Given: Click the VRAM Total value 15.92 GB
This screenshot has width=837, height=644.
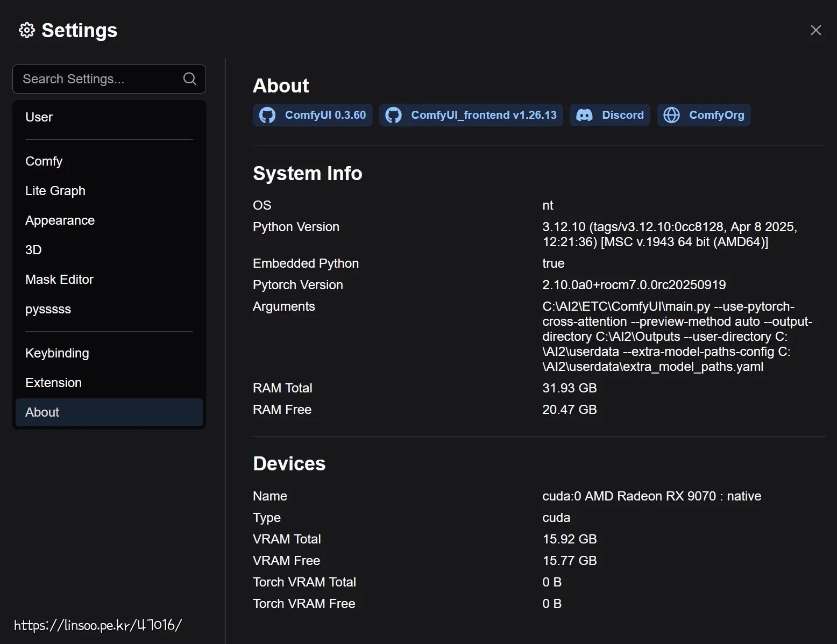Looking at the screenshot, I should [570, 539].
